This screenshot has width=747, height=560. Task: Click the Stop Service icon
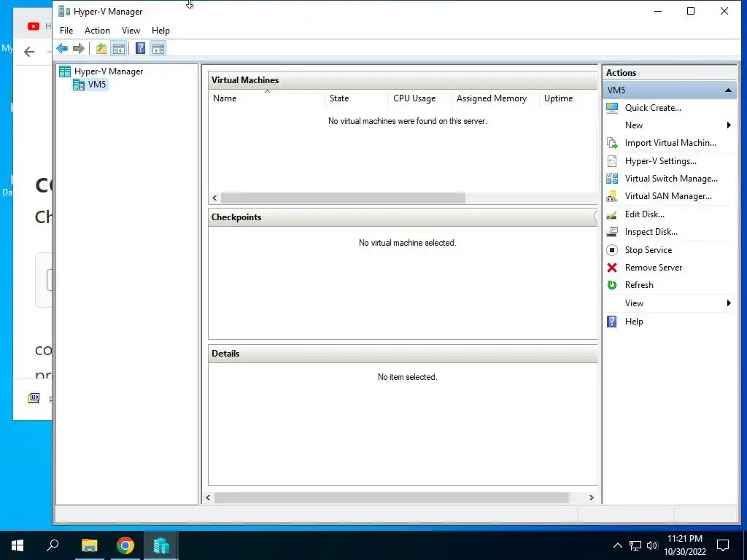pos(612,250)
